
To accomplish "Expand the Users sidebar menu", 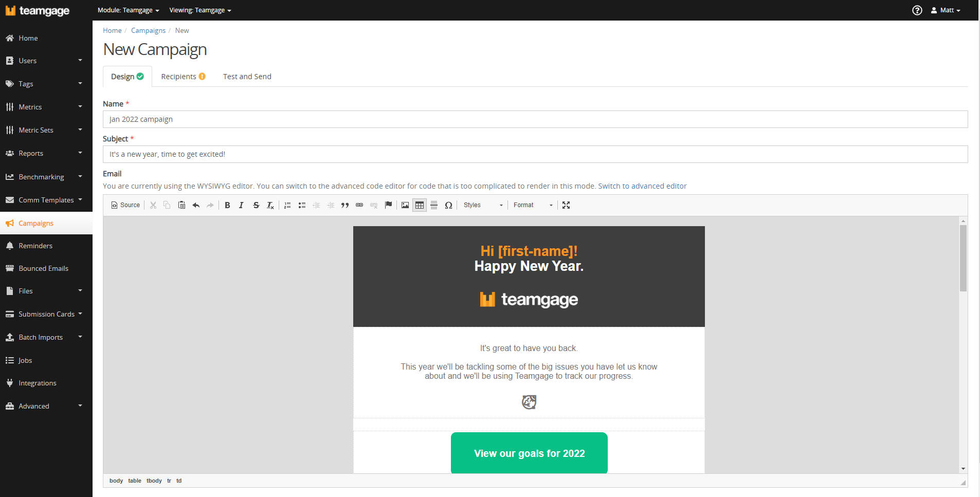I will point(46,61).
